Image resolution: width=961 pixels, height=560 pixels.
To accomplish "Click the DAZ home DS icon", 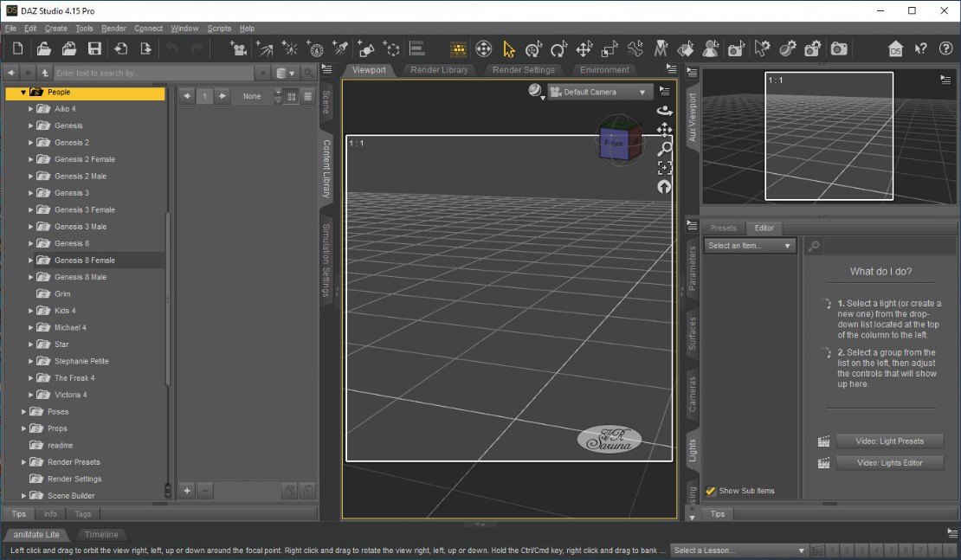I will click(895, 48).
